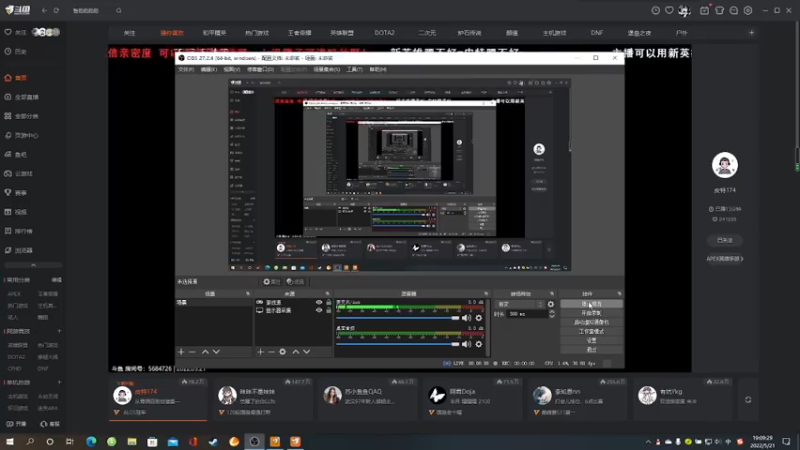Click 工作室模式 in OBS controls
This screenshot has width=800, height=450.
tap(591, 332)
